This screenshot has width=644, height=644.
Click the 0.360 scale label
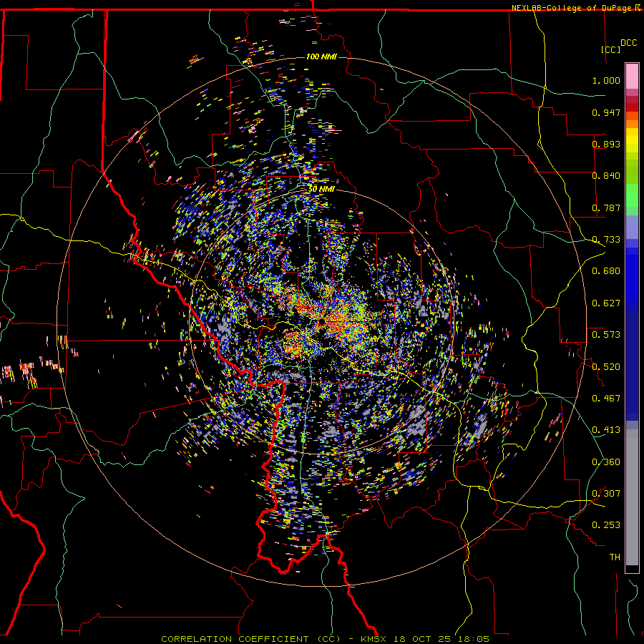pyautogui.click(x=606, y=462)
